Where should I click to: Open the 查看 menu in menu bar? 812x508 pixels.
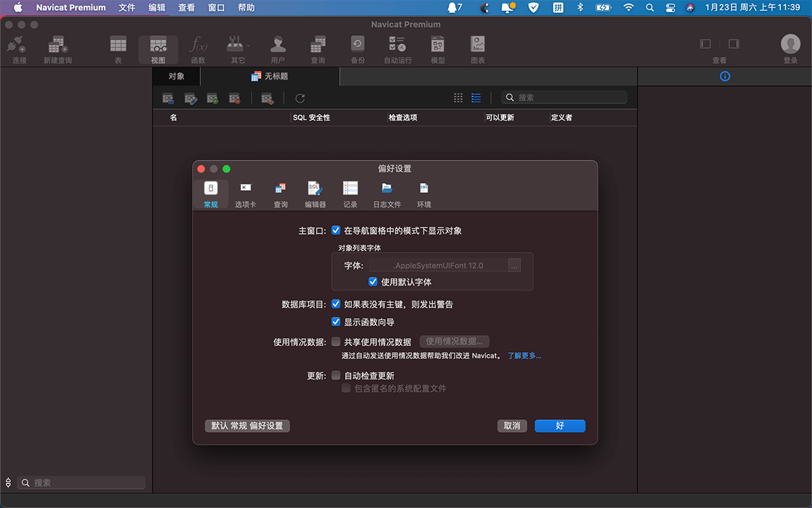click(x=187, y=7)
